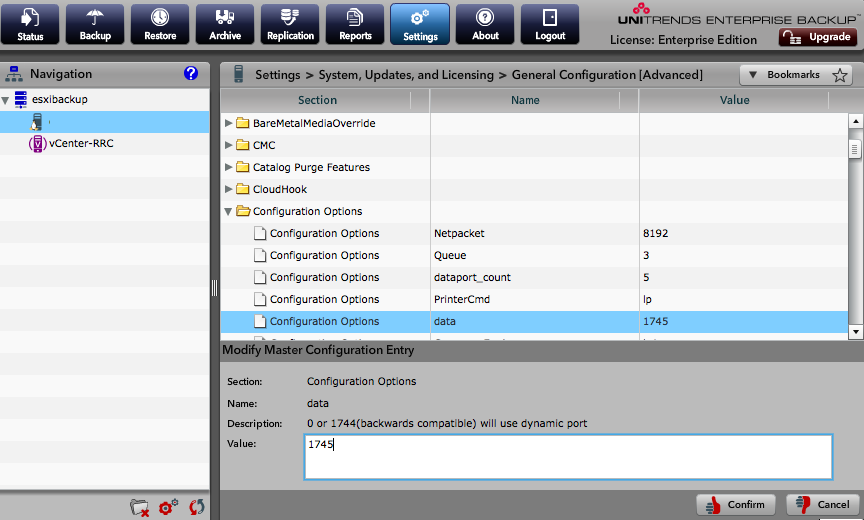Click the BareMetalMediaOverride folder icon
Viewport: 864px width, 520px height.
point(243,123)
